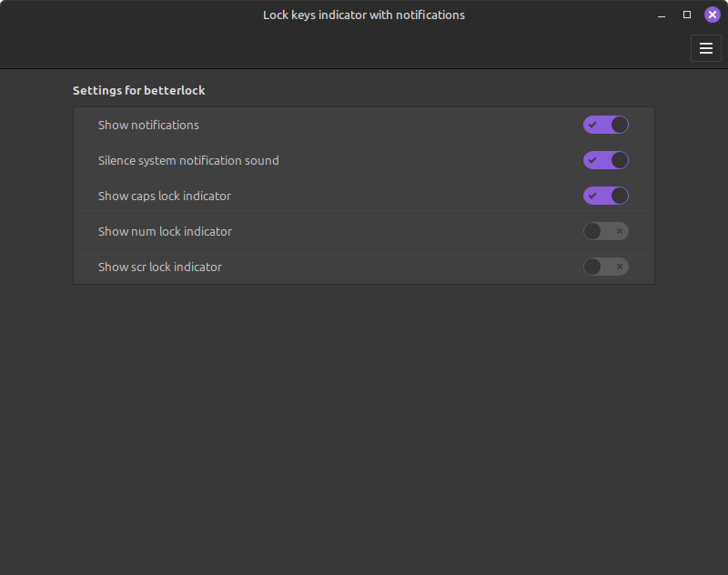Enable the Show scr lock indicator switch
728x575 pixels.
point(606,267)
